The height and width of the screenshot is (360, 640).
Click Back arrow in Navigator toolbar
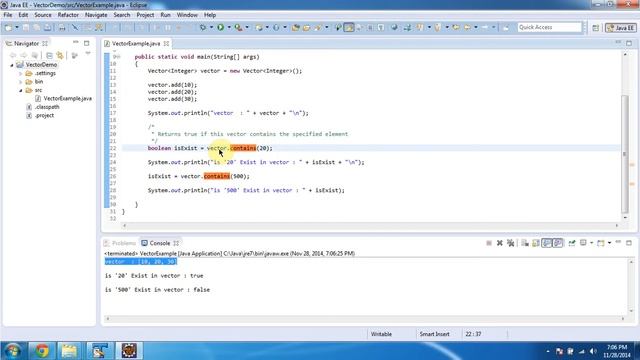(x=13, y=55)
